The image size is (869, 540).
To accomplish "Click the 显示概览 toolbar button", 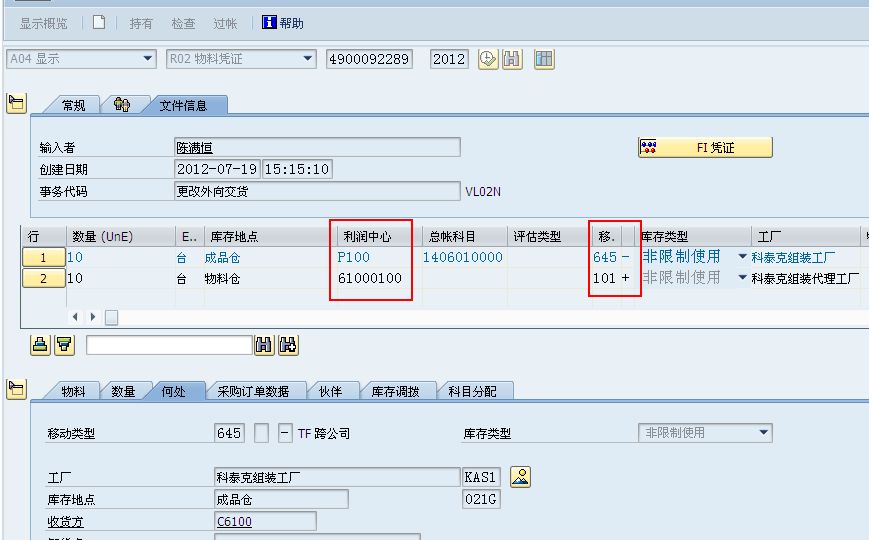I will (x=43, y=23).
